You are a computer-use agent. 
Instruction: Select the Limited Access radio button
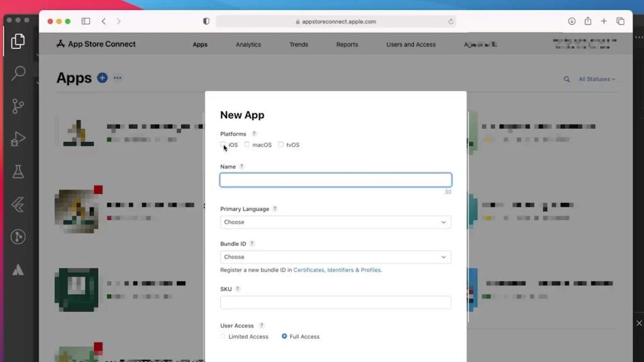[x=222, y=336]
